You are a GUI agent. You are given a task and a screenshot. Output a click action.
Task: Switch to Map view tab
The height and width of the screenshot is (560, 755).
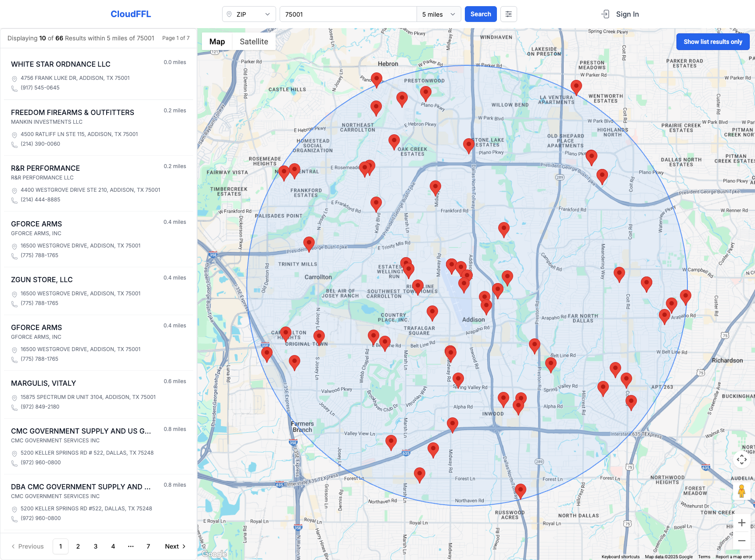(217, 42)
